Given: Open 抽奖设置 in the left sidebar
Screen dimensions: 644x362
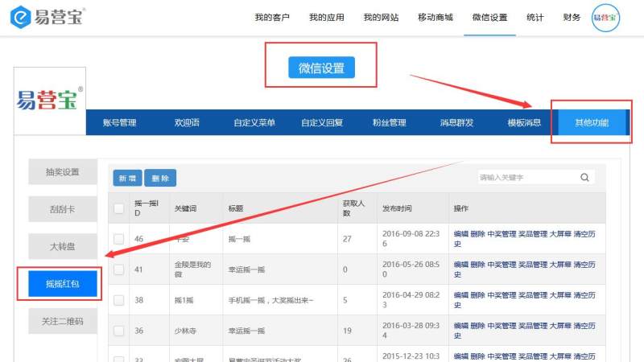Looking at the screenshot, I should (63, 172).
